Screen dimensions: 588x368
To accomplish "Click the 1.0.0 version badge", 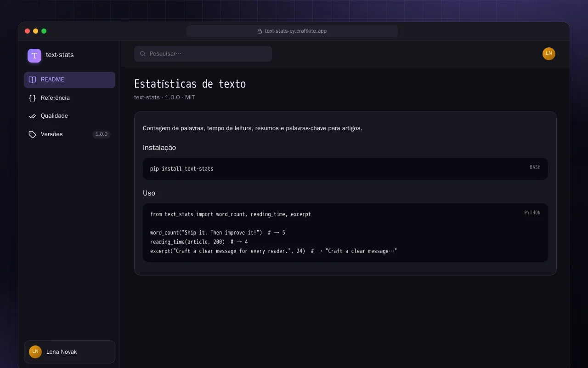I will coord(102,134).
